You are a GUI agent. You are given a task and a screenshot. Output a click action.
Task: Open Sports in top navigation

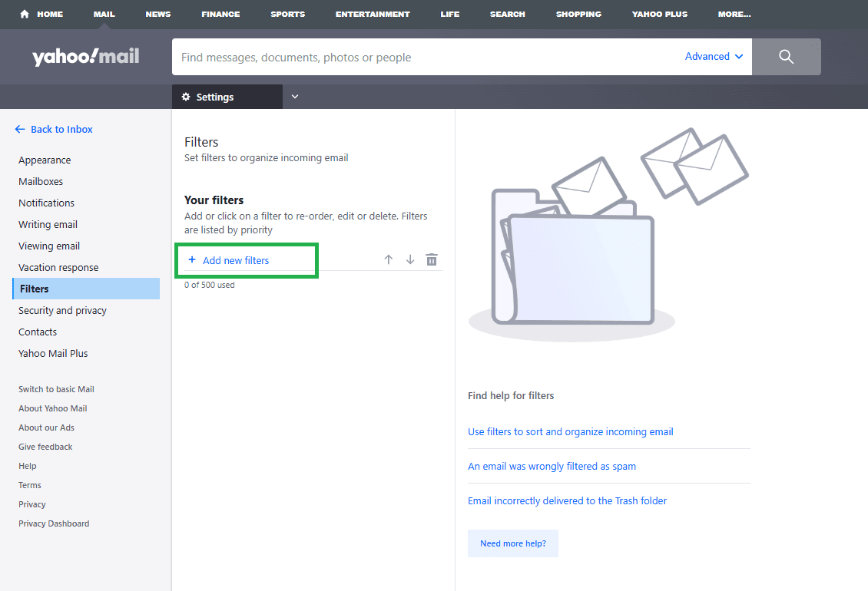pyautogui.click(x=288, y=14)
